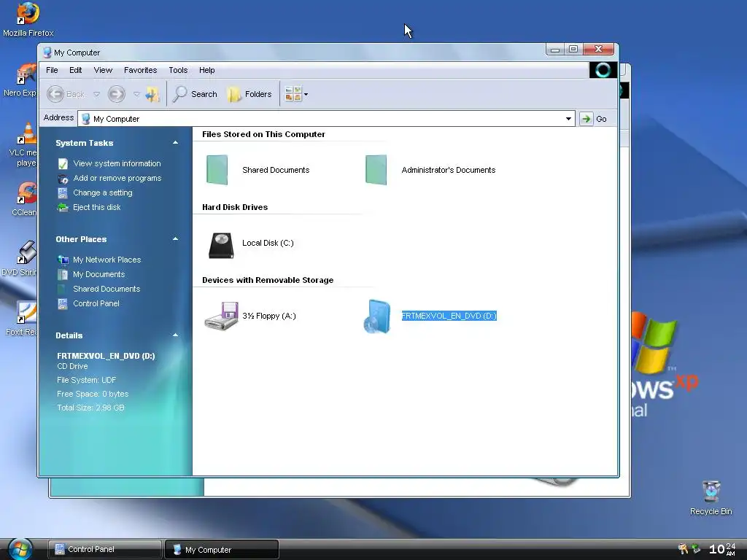Image resolution: width=747 pixels, height=560 pixels.
Task: Click Add or remove programs link
Action: 117,178
